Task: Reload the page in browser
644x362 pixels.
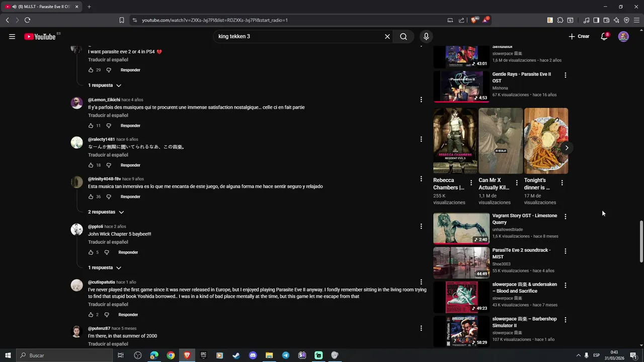Action: [27, 20]
